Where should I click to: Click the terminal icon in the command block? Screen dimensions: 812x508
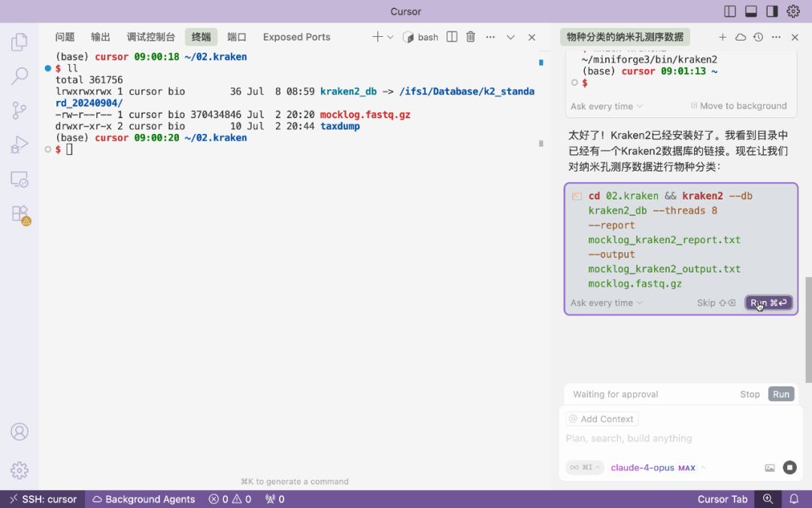(577, 196)
